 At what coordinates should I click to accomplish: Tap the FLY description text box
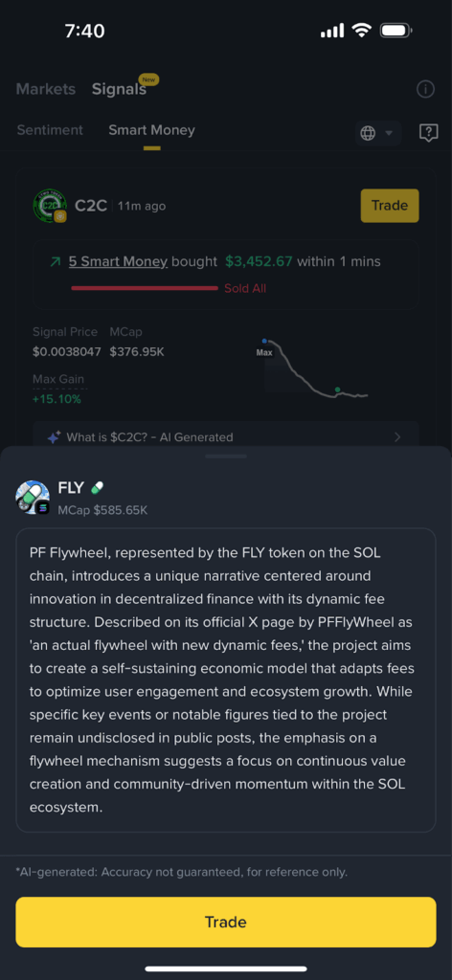(226, 680)
